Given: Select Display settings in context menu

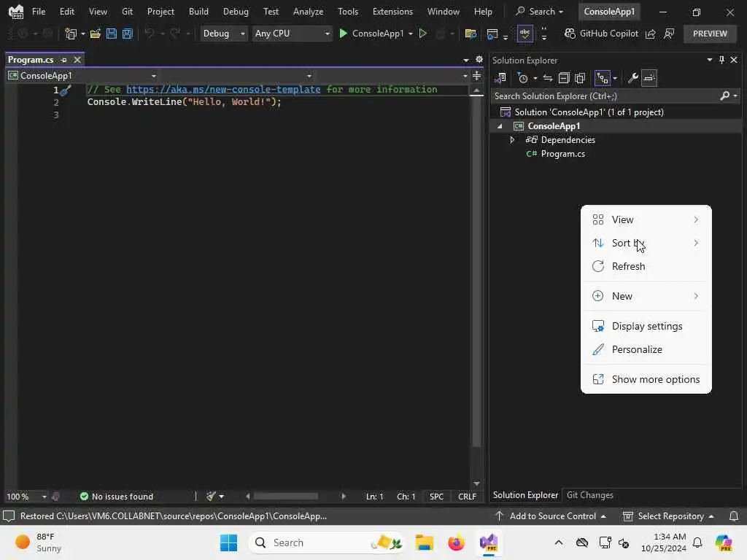Looking at the screenshot, I should [x=646, y=326].
